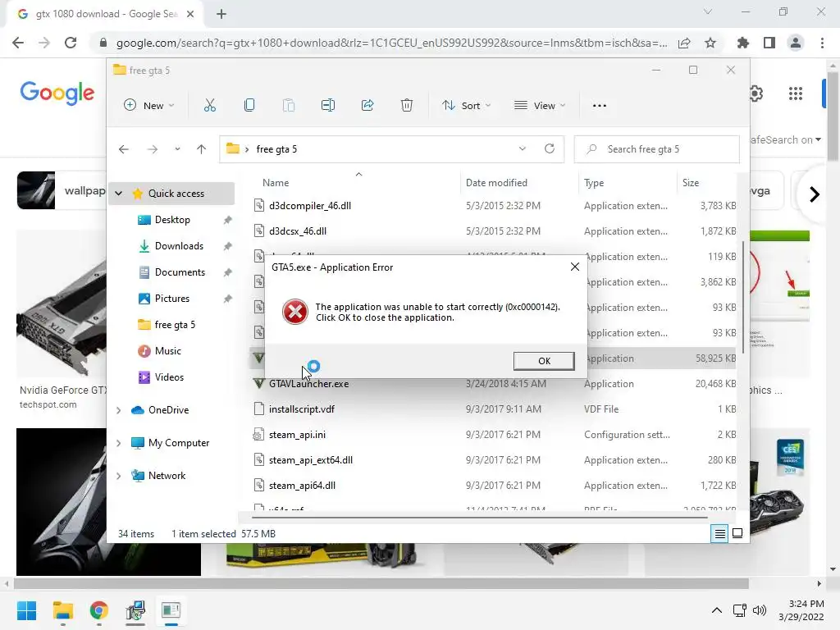The width and height of the screenshot is (840, 630).
Task: Click the Copy icon in Explorer toolbar
Action: click(249, 106)
